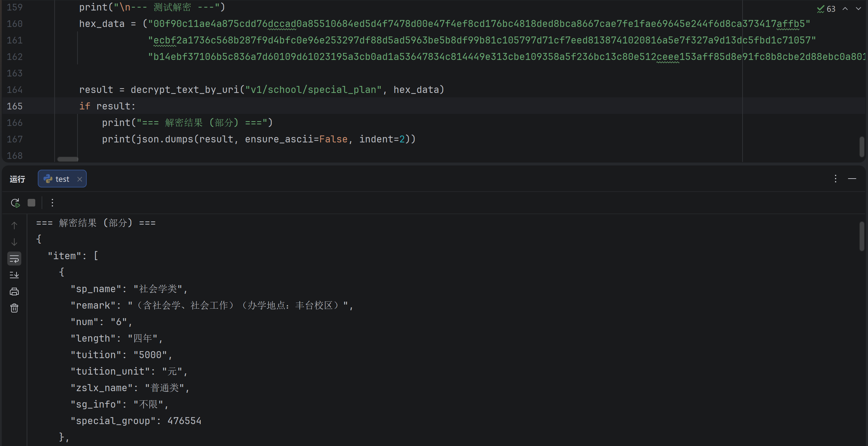The width and height of the screenshot is (868, 446).
Task: Toggle soft-wrap in console output
Action: pos(14,259)
